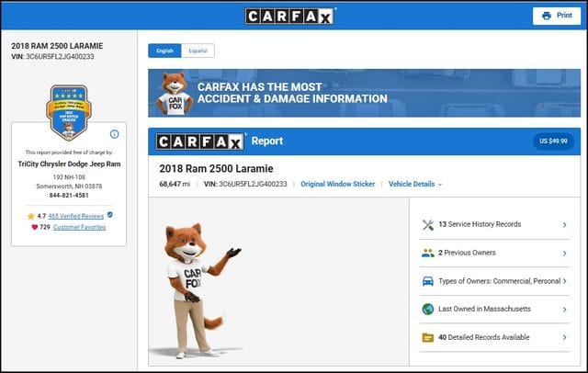
Task: Click the dealer info circle icon
Action: click(x=114, y=134)
